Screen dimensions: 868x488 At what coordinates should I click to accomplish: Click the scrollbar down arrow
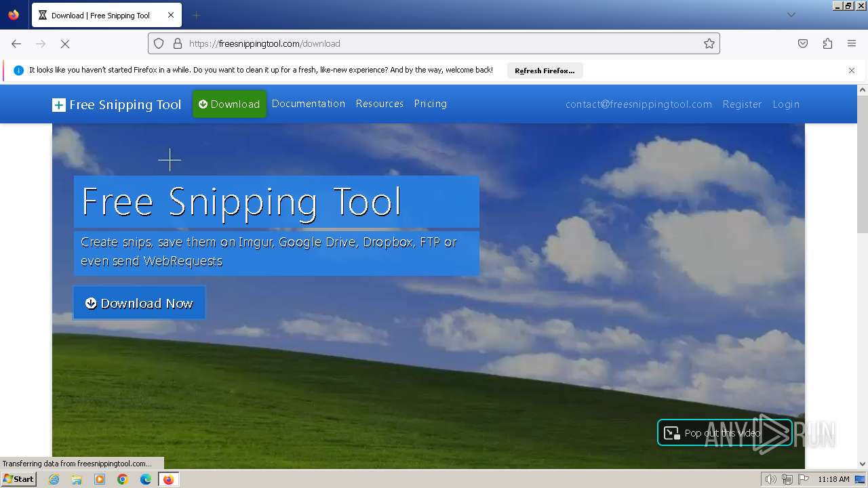click(x=863, y=464)
